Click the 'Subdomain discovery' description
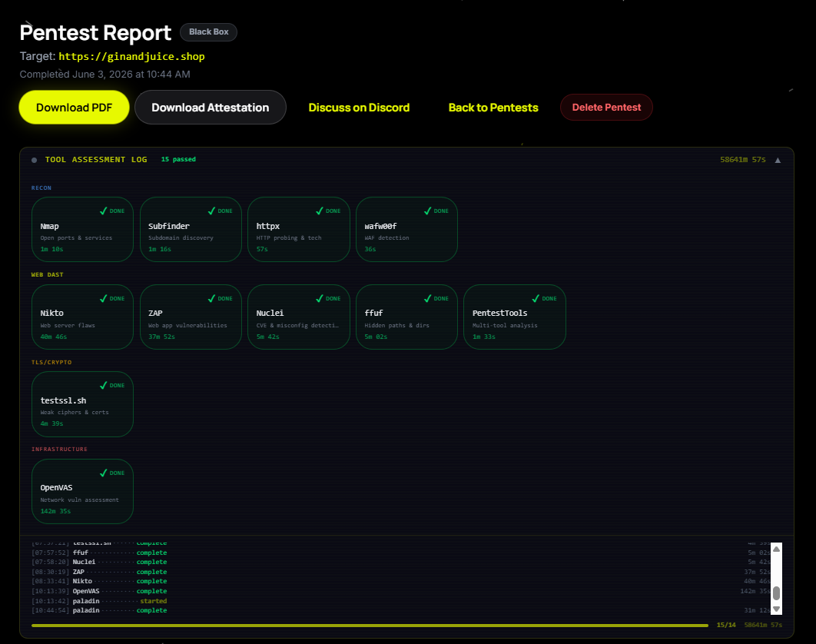Viewport: 816px width, 644px height. tap(181, 238)
